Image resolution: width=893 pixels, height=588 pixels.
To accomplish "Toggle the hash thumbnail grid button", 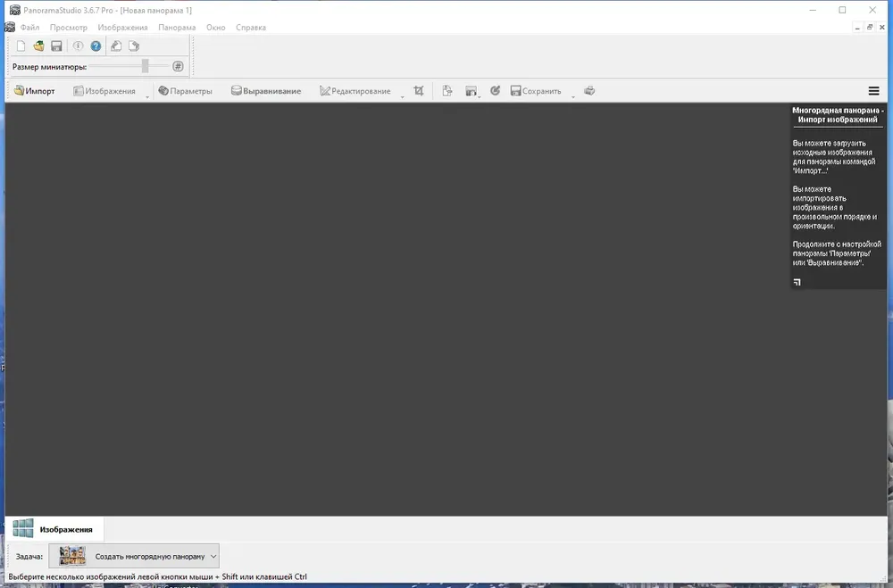I will point(179,67).
